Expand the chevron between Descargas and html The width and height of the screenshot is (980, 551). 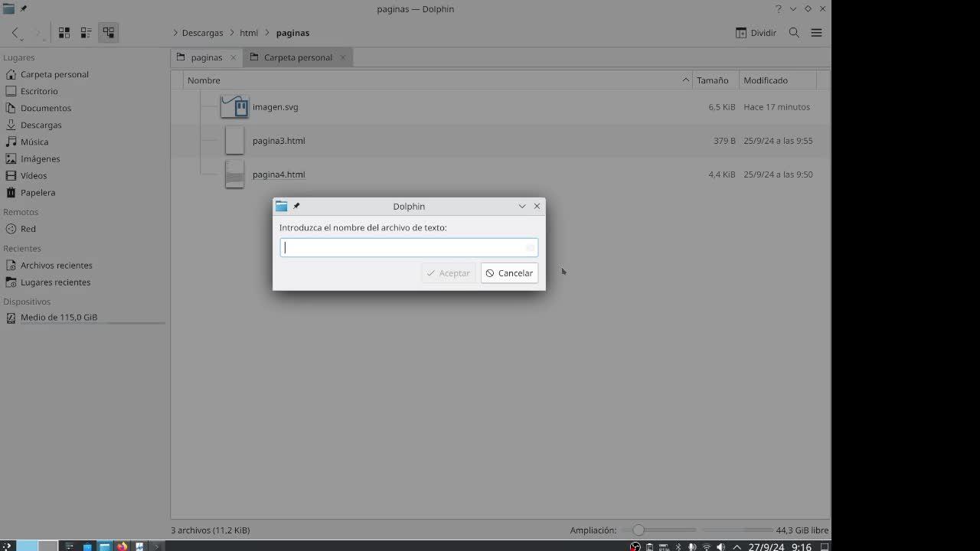pyautogui.click(x=231, y=33)
